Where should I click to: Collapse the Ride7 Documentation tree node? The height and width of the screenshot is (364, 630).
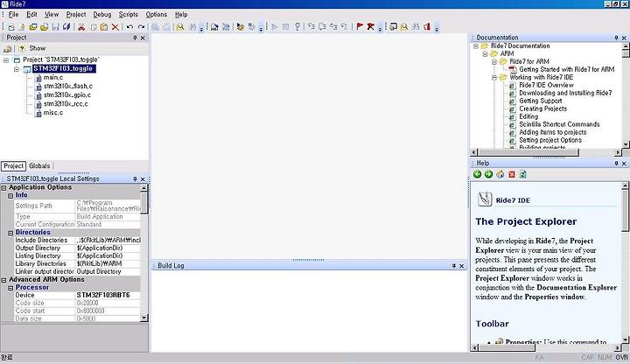[x=476, y=46]
